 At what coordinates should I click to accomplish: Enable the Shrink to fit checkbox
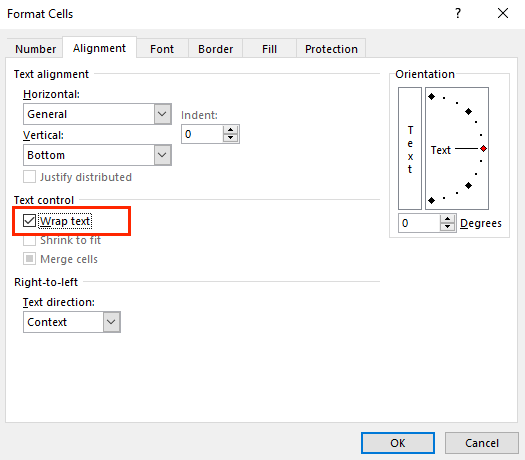(x=29, y=240)
